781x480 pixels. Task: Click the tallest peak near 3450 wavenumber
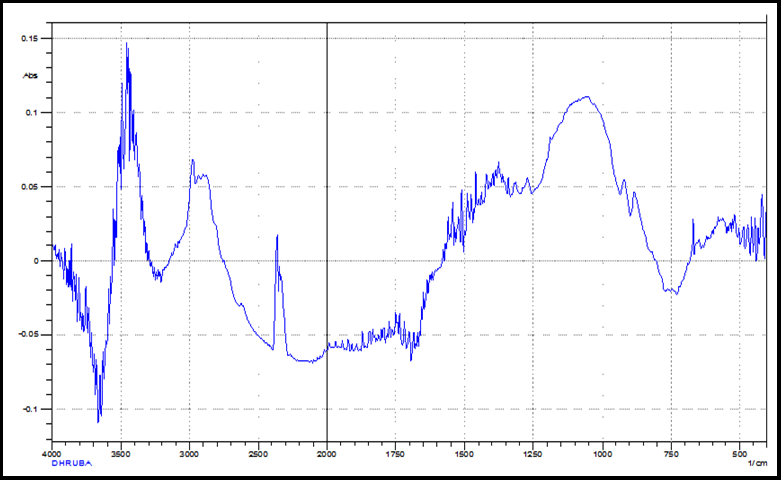click(126, 45)
